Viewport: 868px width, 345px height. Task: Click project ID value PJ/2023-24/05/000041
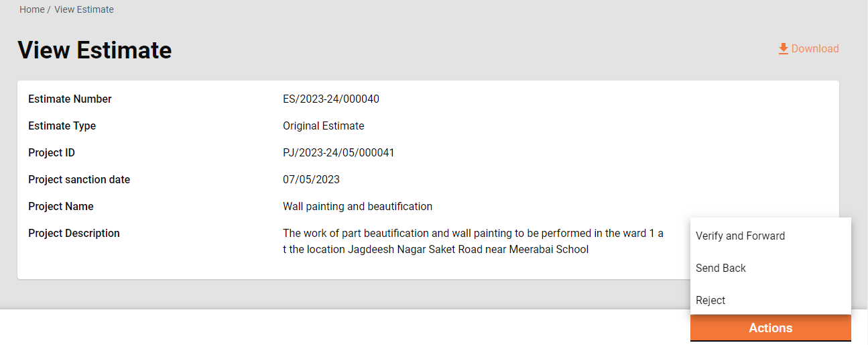coord(338,153)
